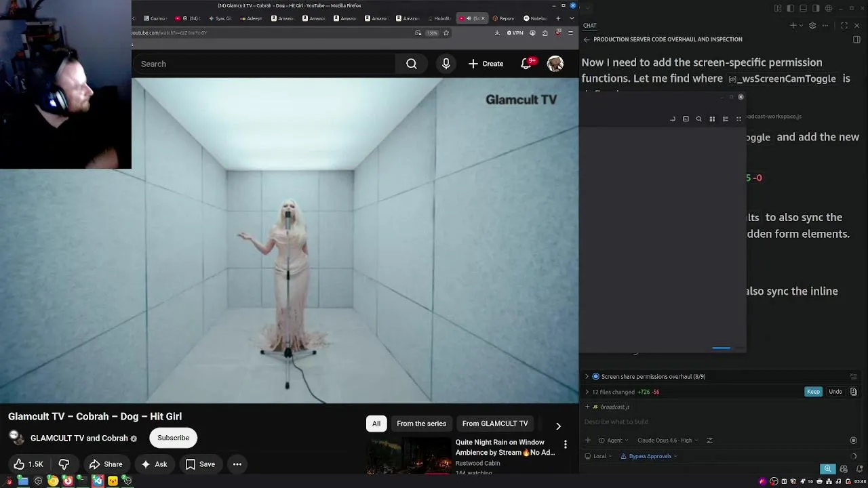Click the YouTube Create button
This screenshot has height=488, width=868.
coord(486,64)
